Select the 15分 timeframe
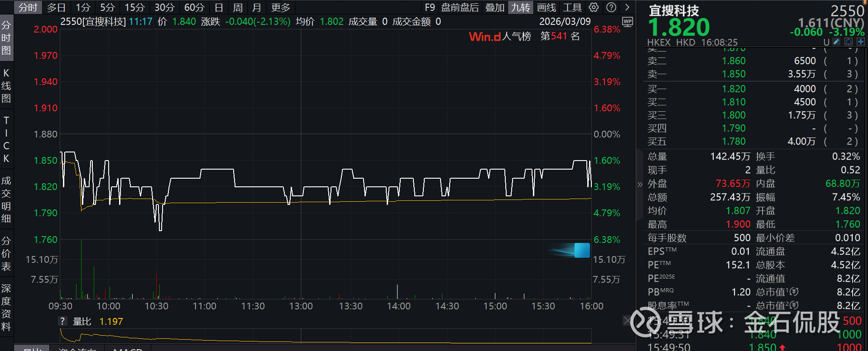 [134, 7]
